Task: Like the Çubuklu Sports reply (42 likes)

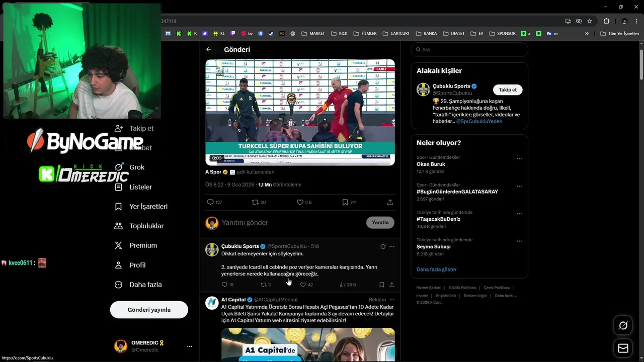Action: [306, 285]
